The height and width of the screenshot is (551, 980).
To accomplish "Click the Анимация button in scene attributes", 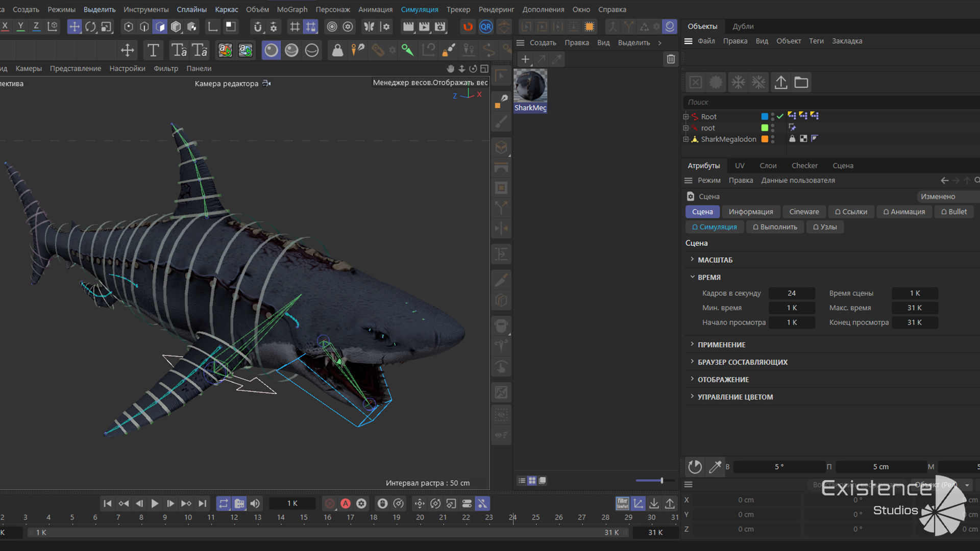I will coord(904,212).
